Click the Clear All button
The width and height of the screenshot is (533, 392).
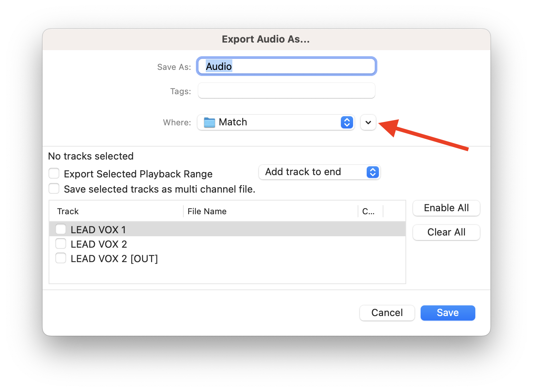[x=446, y=232]
